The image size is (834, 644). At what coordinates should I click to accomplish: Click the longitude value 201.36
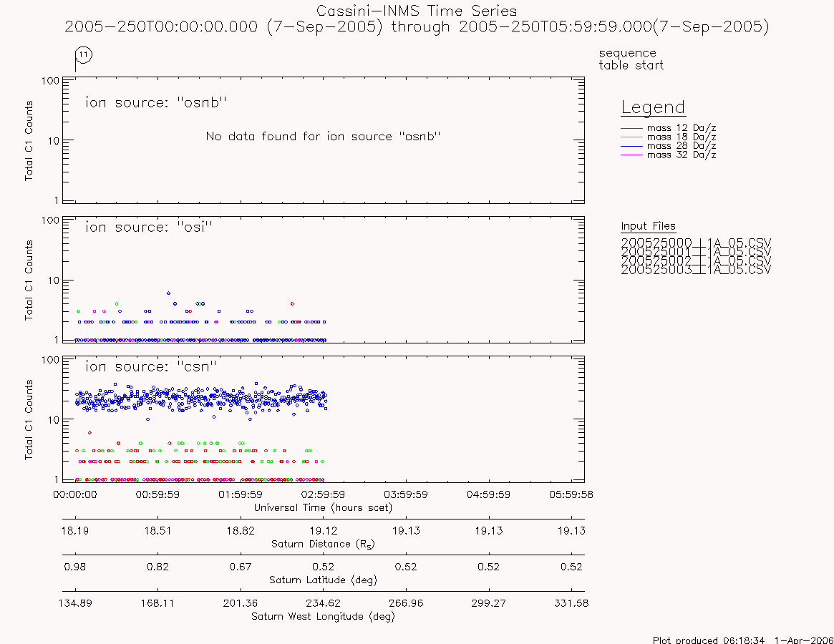tap(241, 603)
